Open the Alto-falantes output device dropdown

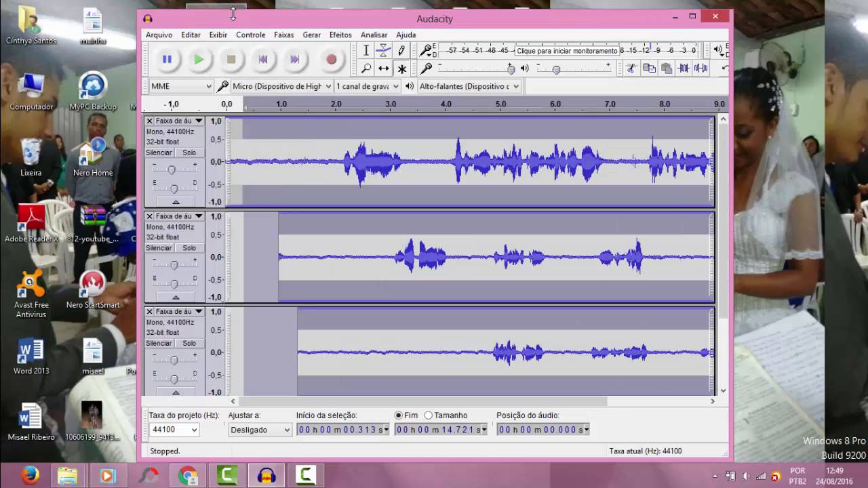(468, 86)
